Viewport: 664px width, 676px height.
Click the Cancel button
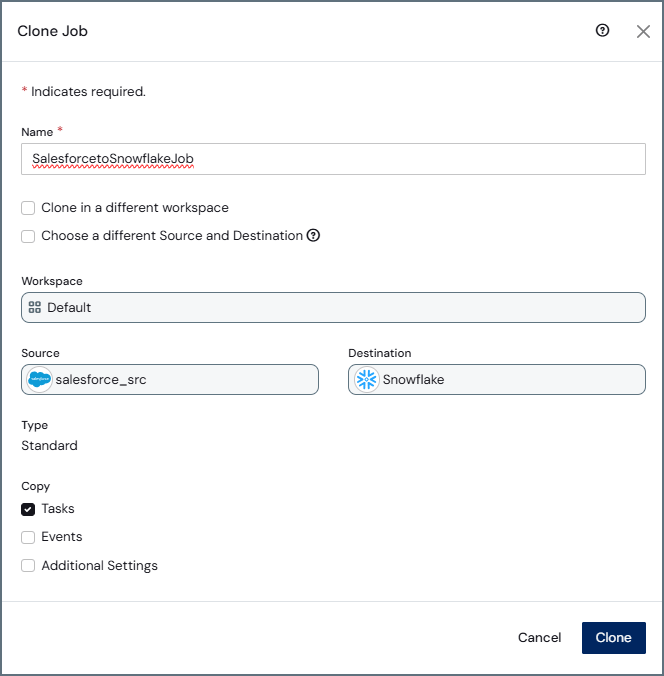(539, 638)
